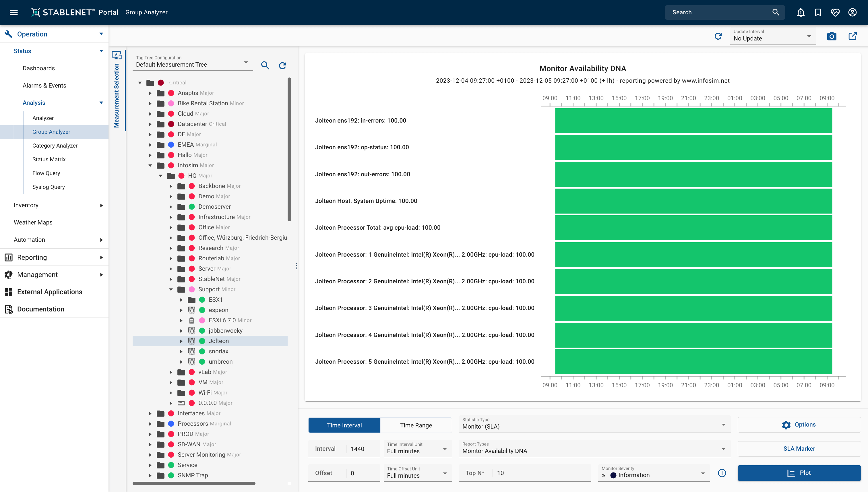The height and width of the screenshot is (492, 868).
Task: Click the Documentation icon
Action: pyautogui.click(x=8, y=309)
